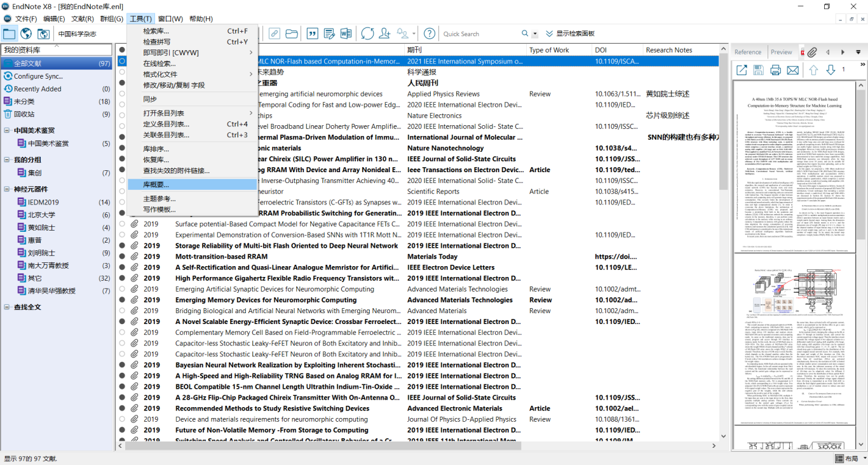Viewport: 868px width, 465px height.
Task: Toggle read status dot for Mott-transition-based RRAM
Action: [x=122, y=257]
